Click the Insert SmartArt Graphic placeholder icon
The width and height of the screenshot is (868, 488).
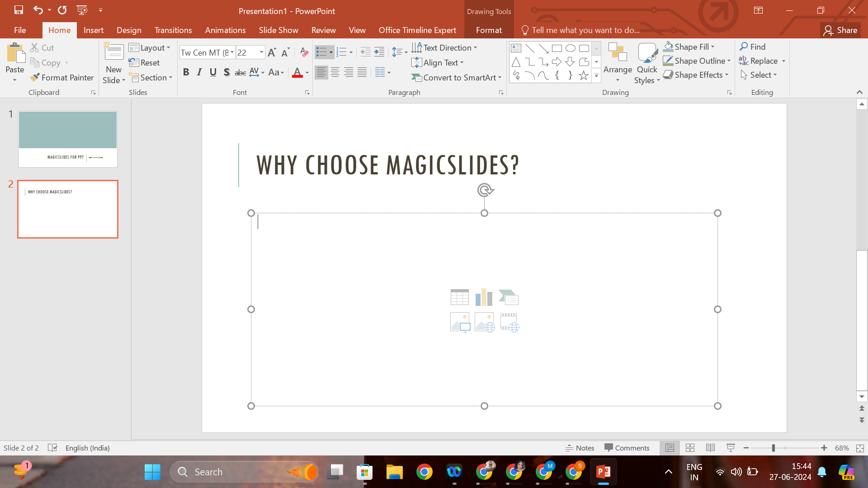click(509, 297)
